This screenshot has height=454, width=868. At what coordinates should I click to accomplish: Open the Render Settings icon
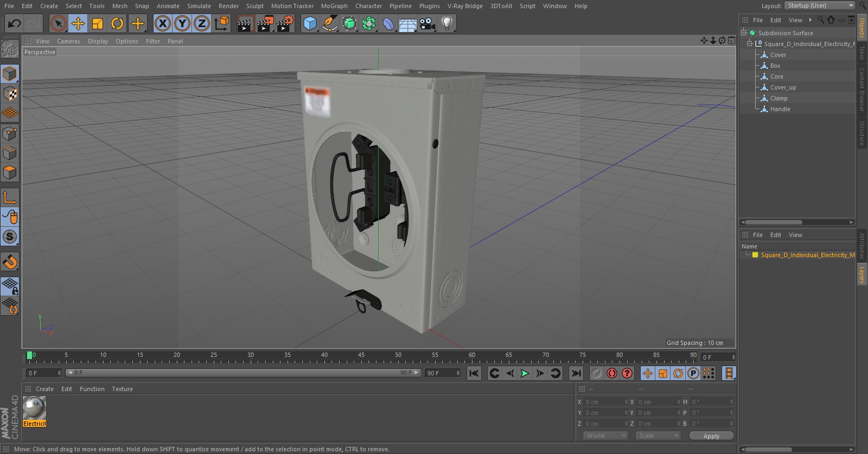285,23
